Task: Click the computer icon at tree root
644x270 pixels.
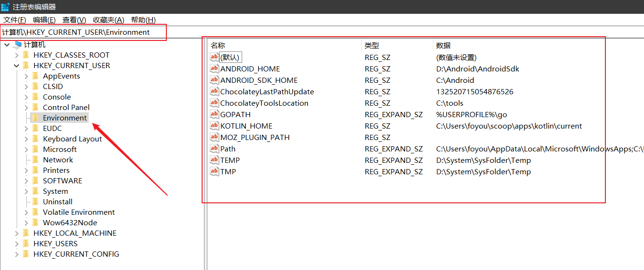Action: 18,44
